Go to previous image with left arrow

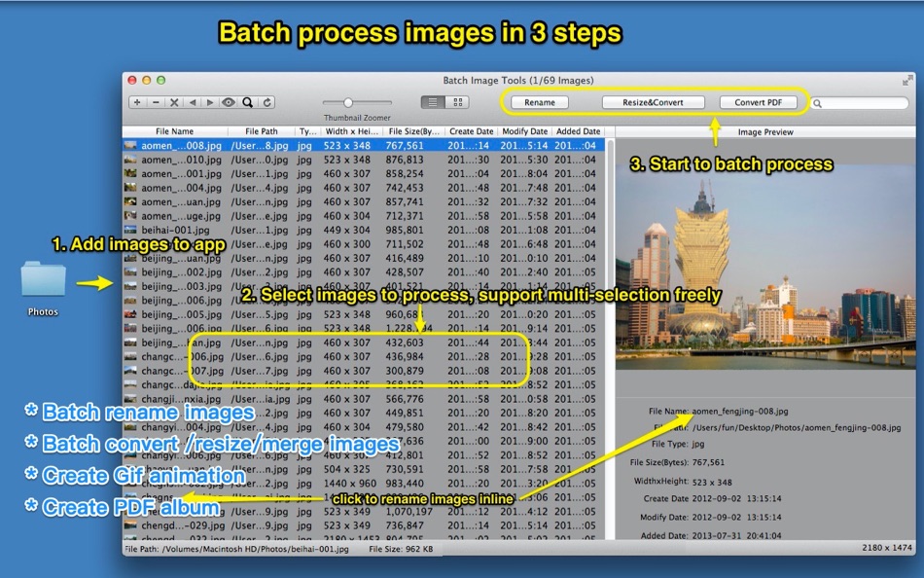click(x=193, y=102)
